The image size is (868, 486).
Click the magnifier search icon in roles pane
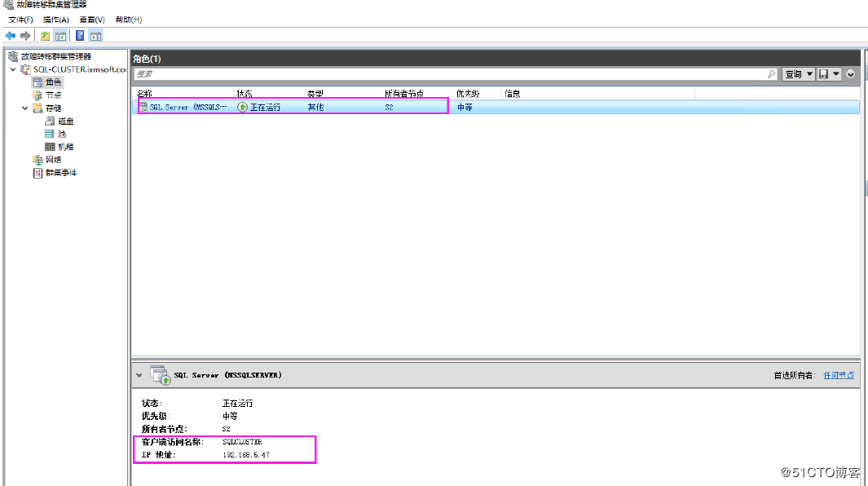click(771, 73)
